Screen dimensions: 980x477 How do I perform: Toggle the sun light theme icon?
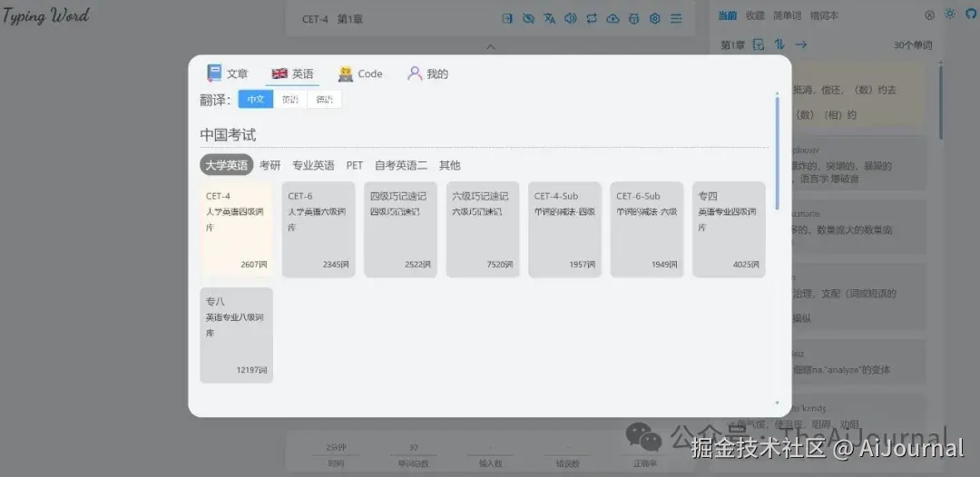950,14
